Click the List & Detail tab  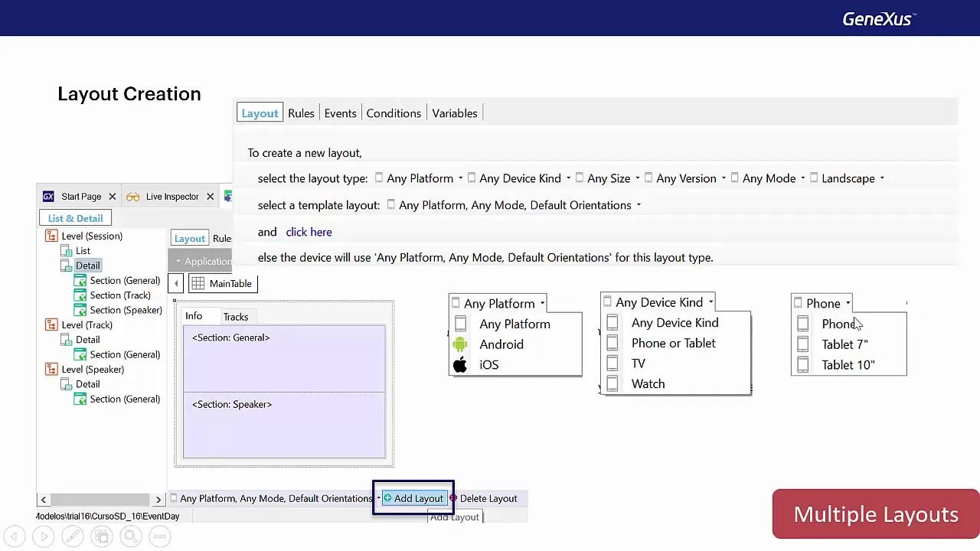tap(75, 218)
